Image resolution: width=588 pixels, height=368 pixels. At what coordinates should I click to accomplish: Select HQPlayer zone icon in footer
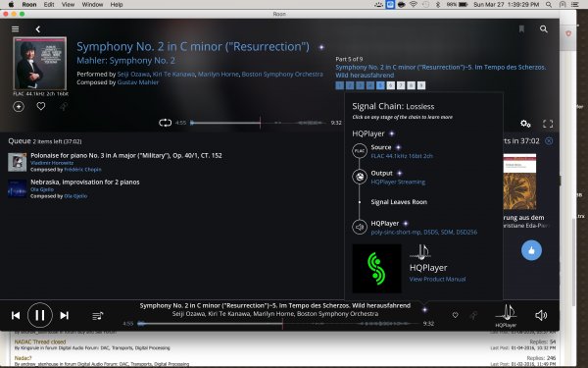(506, 316)
